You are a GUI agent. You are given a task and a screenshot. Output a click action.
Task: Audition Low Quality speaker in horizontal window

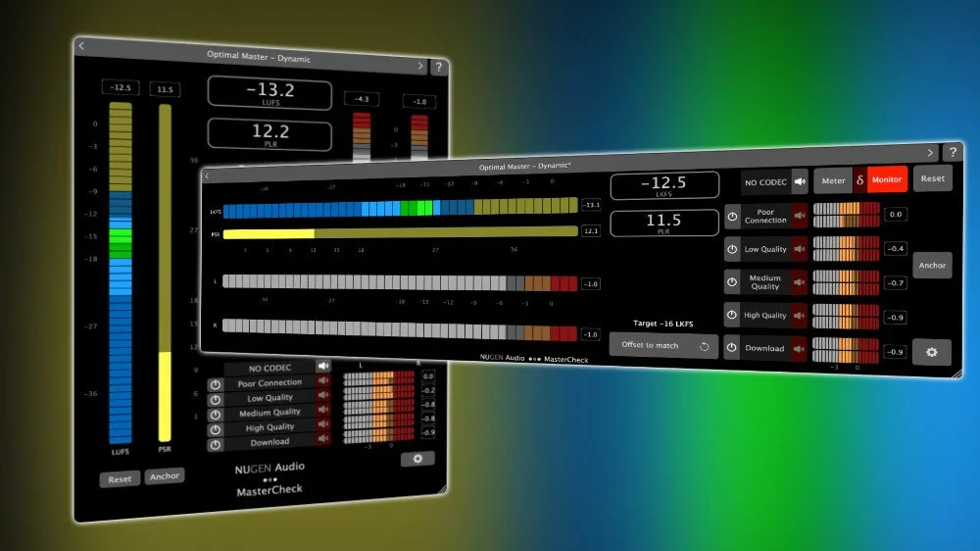coord(800,249)
